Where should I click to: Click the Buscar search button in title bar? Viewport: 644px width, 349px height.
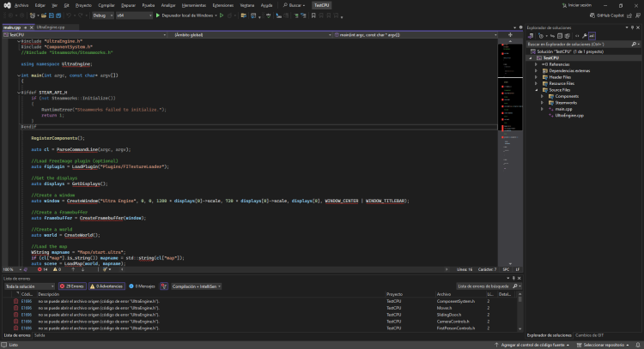click(x=294, y=5)
